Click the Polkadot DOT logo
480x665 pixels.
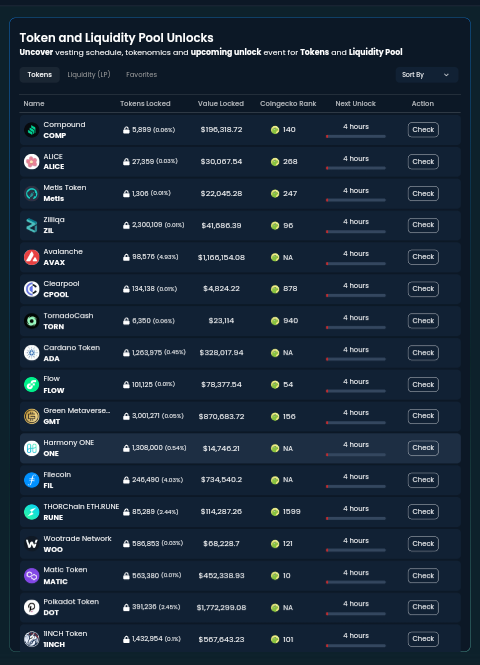[31, 607]
